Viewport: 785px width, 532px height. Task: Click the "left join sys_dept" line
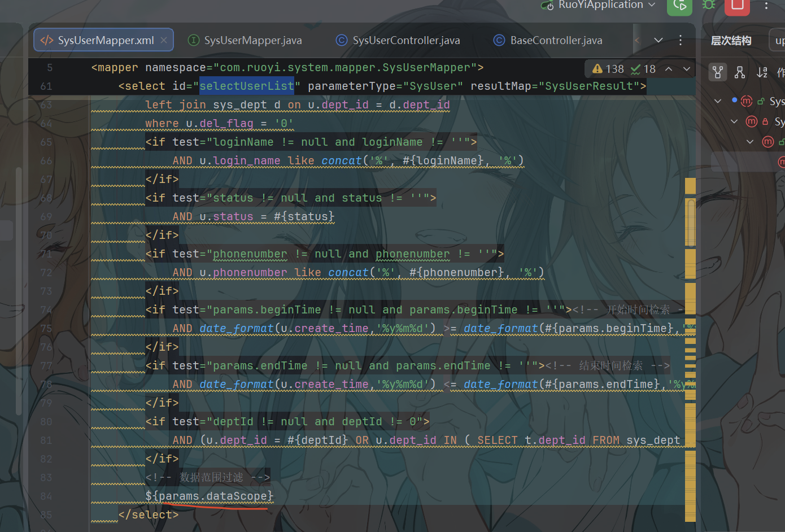298,104
